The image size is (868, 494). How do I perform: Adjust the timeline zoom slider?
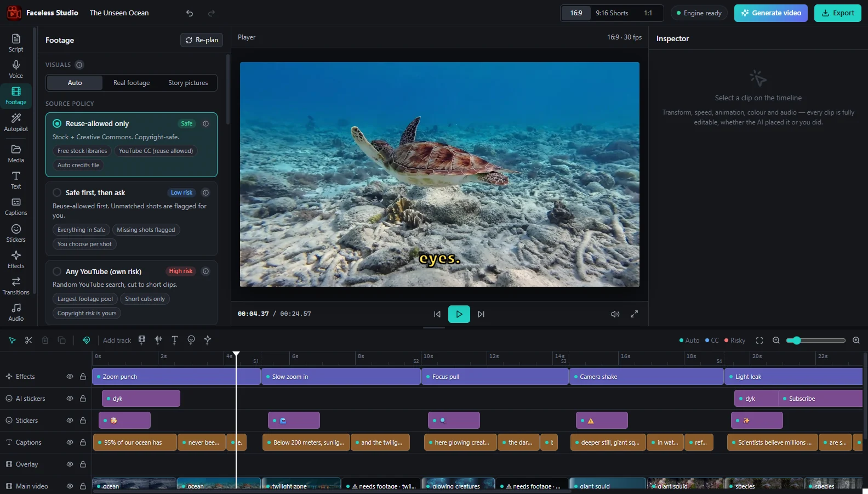click(x=816, y=340)
